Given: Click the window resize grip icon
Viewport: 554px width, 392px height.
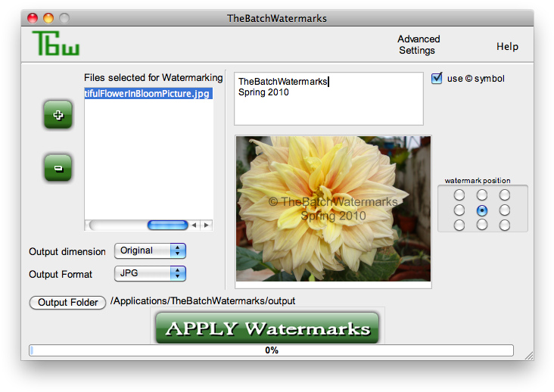Looking at the screenshot, I should point(529,356).
